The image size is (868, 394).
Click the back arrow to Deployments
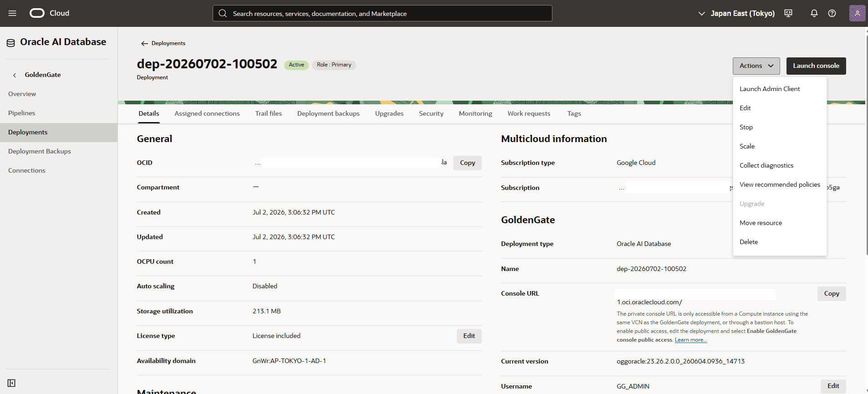[x=144, y=43]
